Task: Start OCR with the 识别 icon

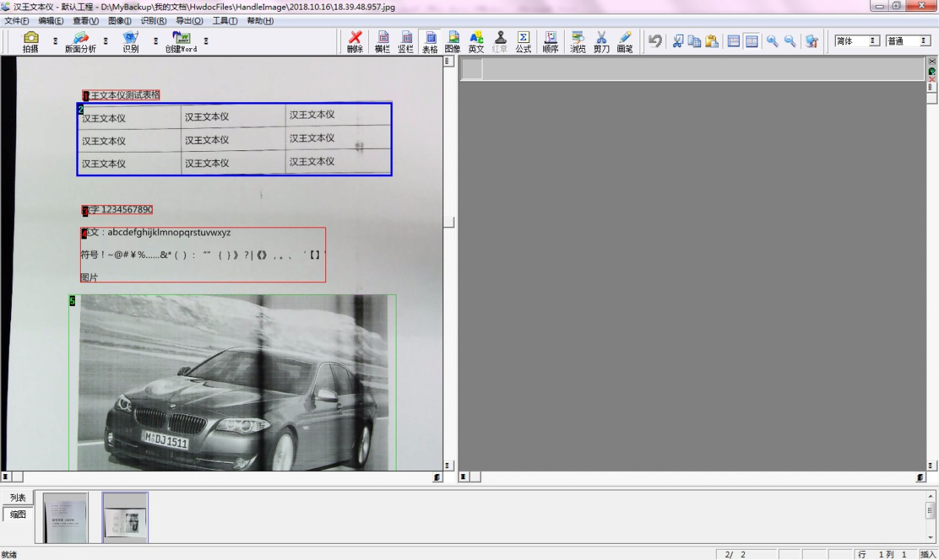Action: coord(130,41)
